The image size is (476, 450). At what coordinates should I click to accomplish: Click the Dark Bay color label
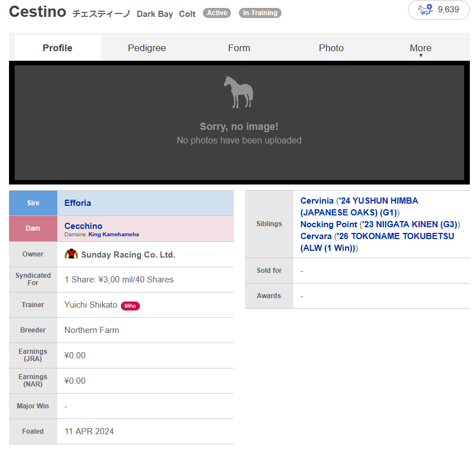[155, 14]
